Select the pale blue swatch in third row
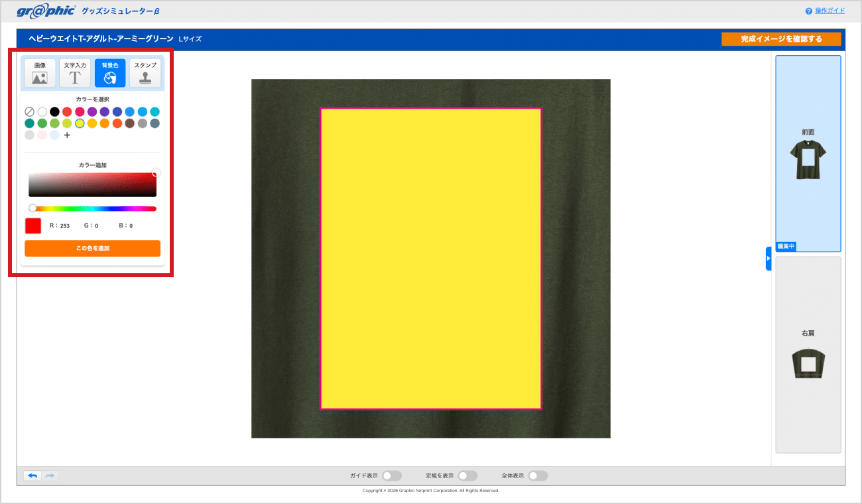Viewport: 862px width, 504px height. coord(54,135)
